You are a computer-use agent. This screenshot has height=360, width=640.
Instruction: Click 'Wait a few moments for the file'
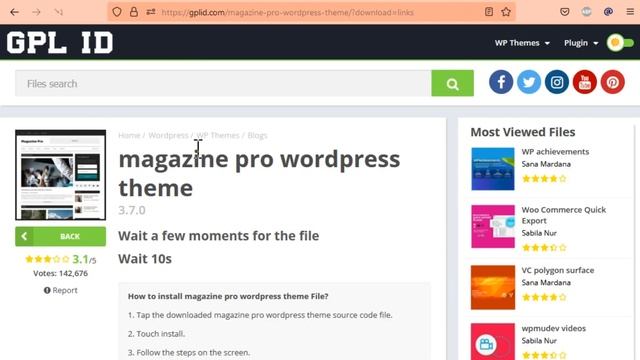click(x=219, y=236)
